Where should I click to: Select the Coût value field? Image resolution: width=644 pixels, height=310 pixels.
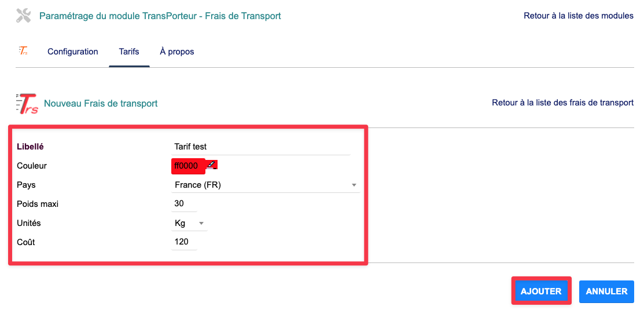click(x=184, y=242)
